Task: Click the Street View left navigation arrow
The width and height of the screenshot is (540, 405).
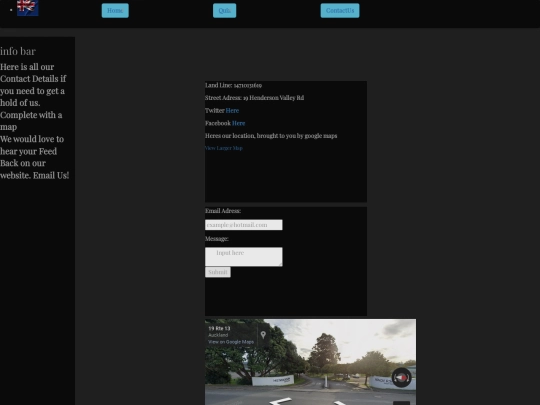Action: [280, 401]
